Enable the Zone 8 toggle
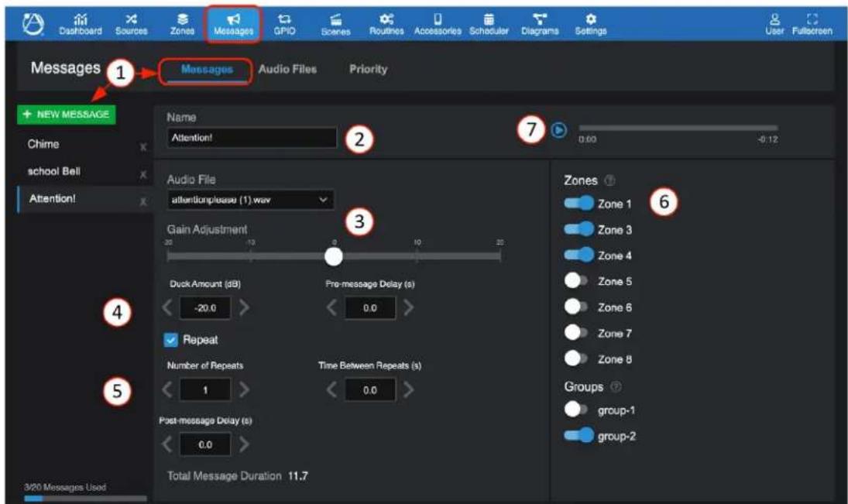Image resolution: width=848 pixels, height=504 pixels. (x=576, y=358)
